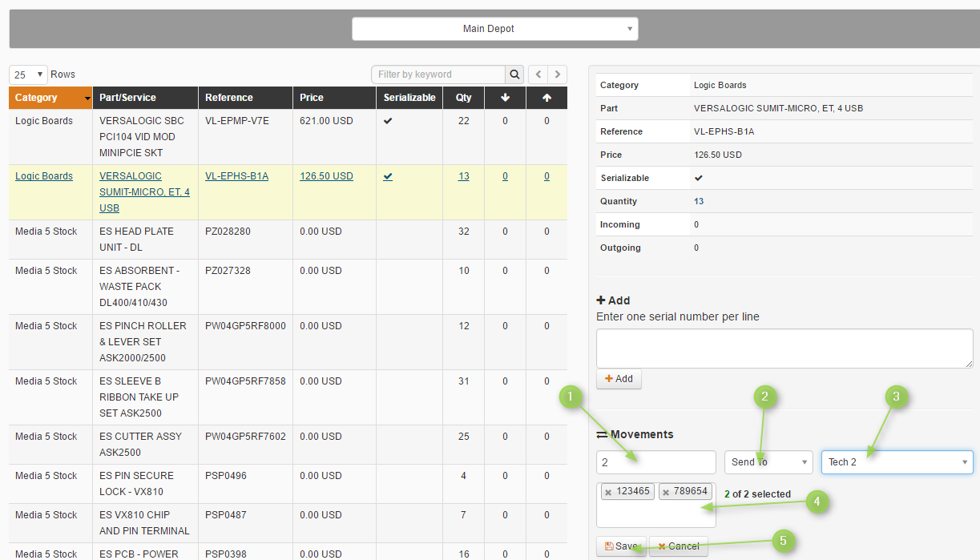Click the Serializable checkmark in the highlighted row
Screen dimensions: 980x560
(x=388, y=176)
